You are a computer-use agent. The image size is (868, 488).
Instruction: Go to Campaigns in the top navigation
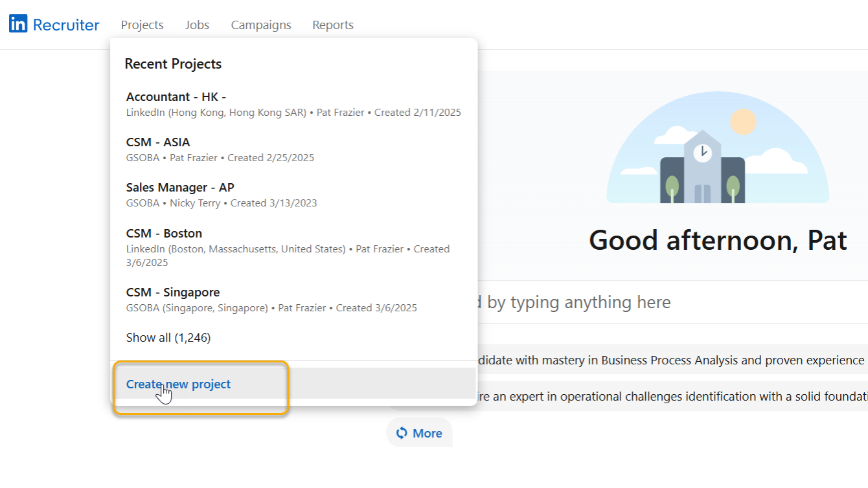click(261, 25)
